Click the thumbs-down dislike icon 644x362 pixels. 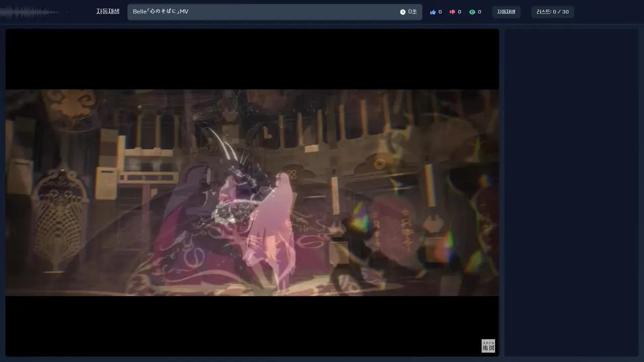point(452,12)
